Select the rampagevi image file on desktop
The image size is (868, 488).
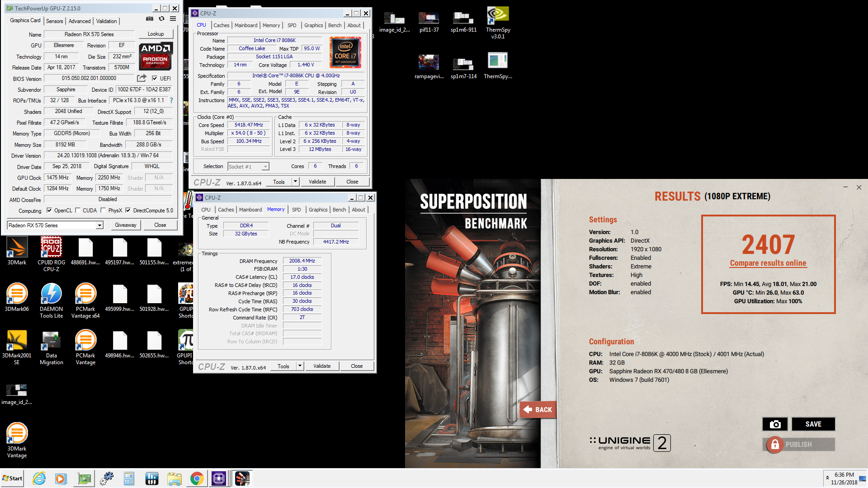[429, 67]
